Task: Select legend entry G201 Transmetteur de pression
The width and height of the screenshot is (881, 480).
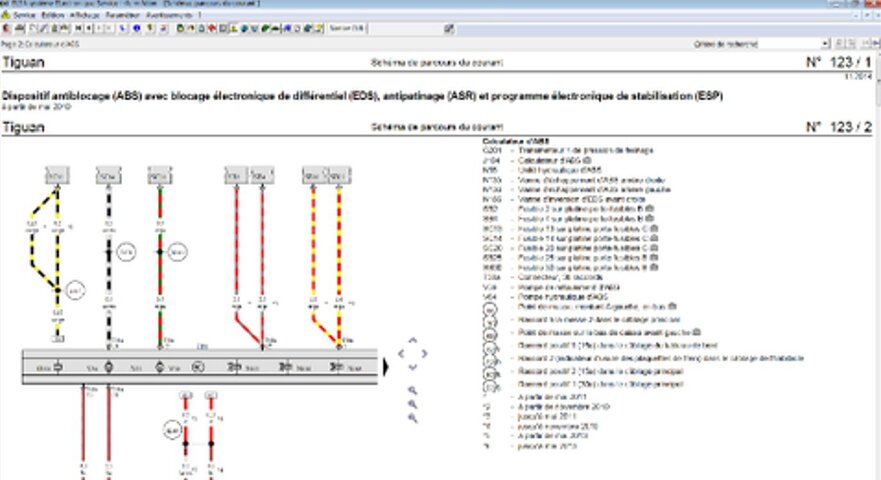Action: tap(568, 151)
